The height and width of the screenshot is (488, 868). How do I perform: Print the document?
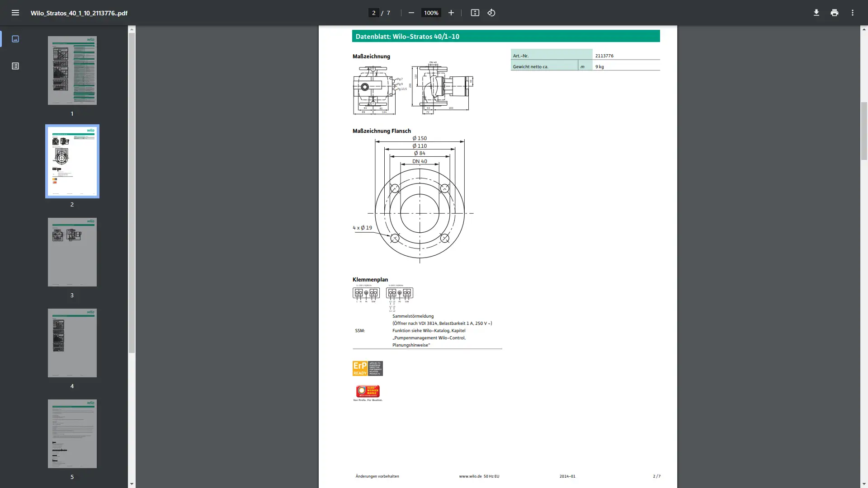tap(834, 13)
